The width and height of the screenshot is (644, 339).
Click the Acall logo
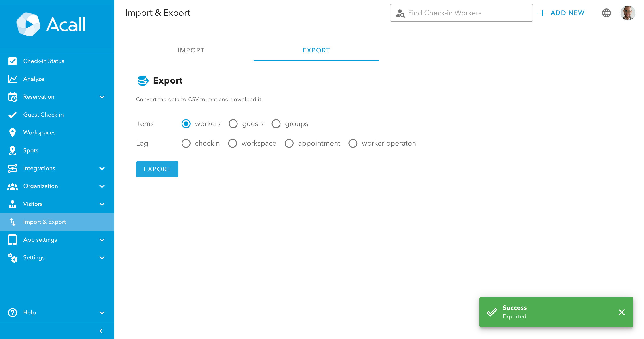pos(51,24)
